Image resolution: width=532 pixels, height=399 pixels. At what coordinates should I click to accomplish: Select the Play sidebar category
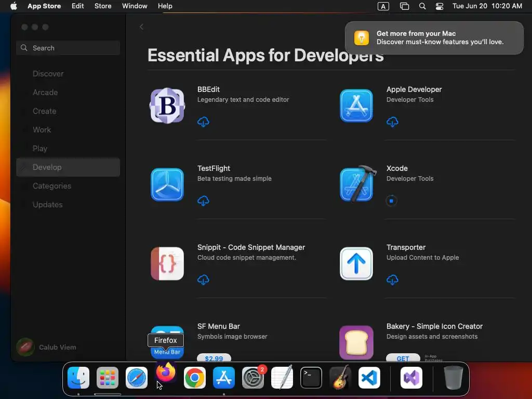click(x=68, y=148)
